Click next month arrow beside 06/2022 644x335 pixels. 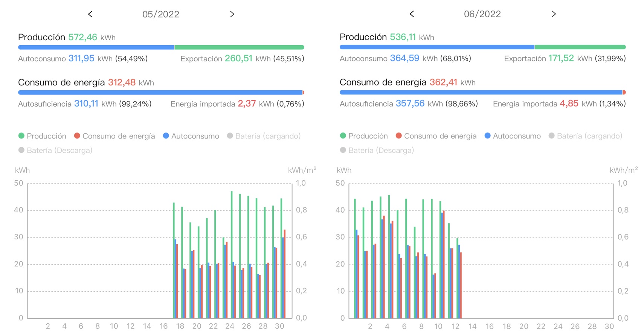[x=554, y=14]
